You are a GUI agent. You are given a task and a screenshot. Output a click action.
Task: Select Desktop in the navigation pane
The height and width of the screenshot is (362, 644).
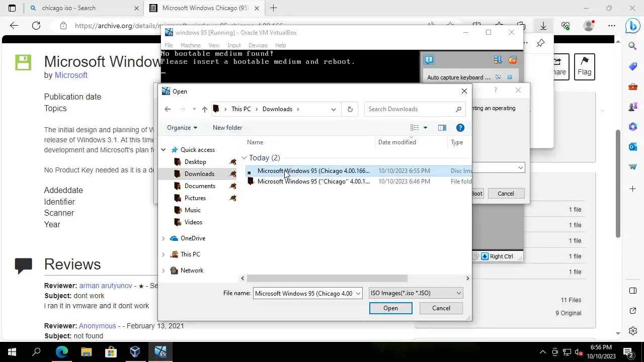(195, 162)
